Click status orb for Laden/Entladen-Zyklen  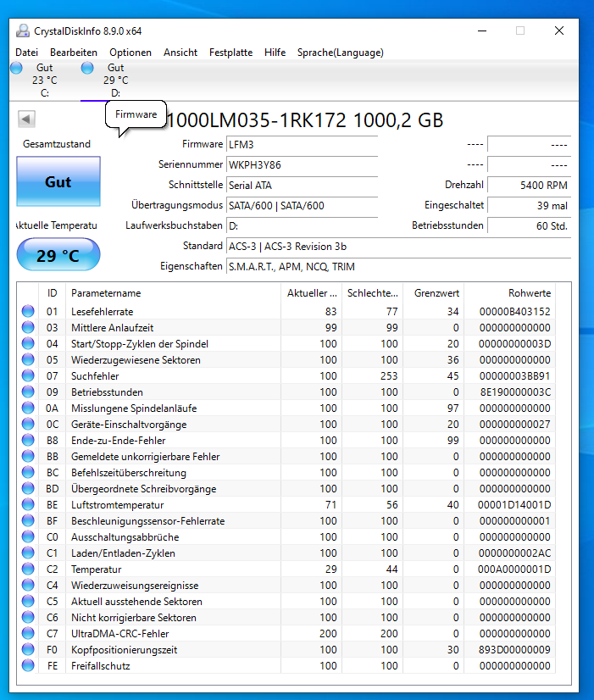point(28,553)
